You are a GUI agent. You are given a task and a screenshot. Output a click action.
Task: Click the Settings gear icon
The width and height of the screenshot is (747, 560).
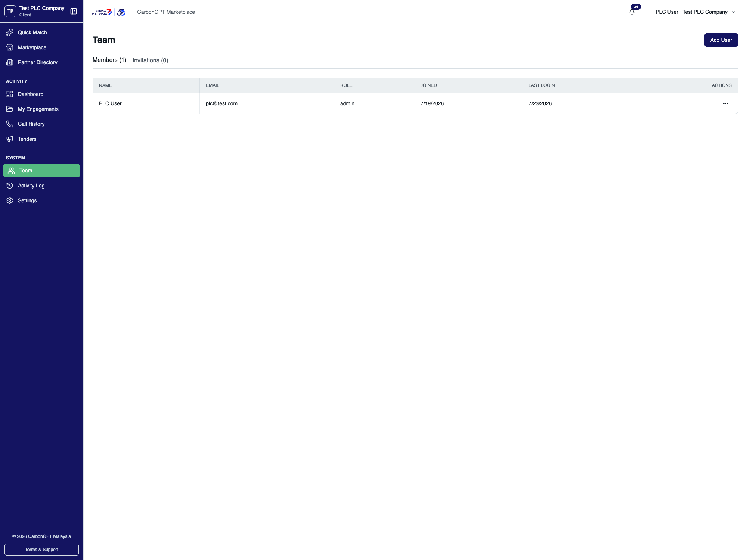coord(10,200)
